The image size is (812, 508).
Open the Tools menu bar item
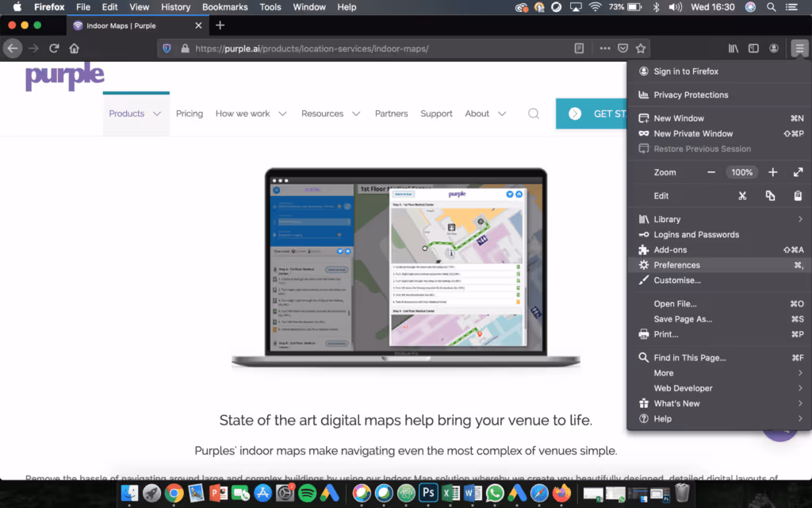(x=270, y=7)
